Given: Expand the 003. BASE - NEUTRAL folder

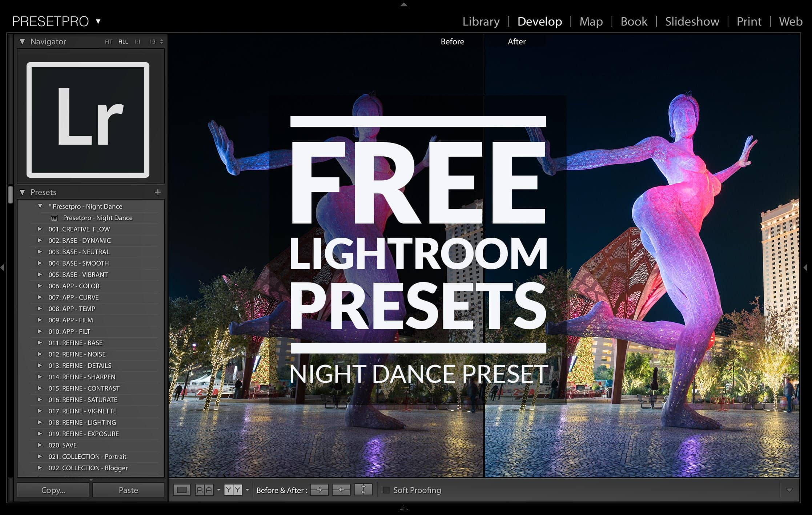Looking at the screenshot, I should point(40,252).
